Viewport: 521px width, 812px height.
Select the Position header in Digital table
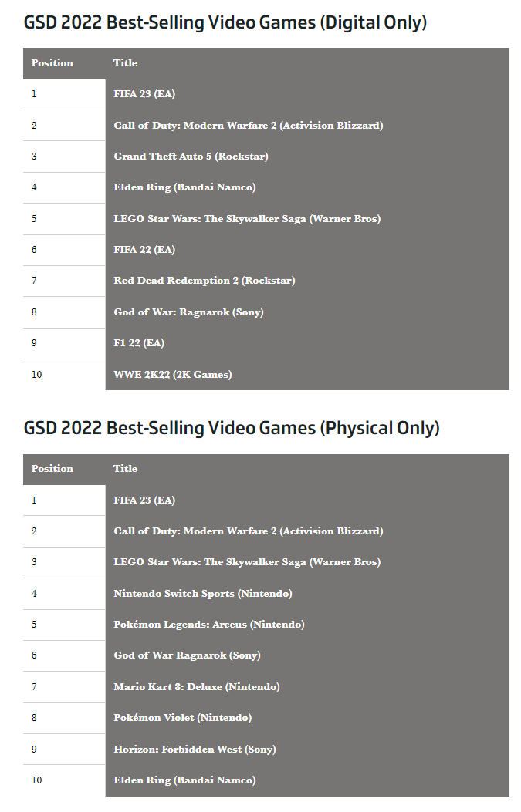click(52, 63)
